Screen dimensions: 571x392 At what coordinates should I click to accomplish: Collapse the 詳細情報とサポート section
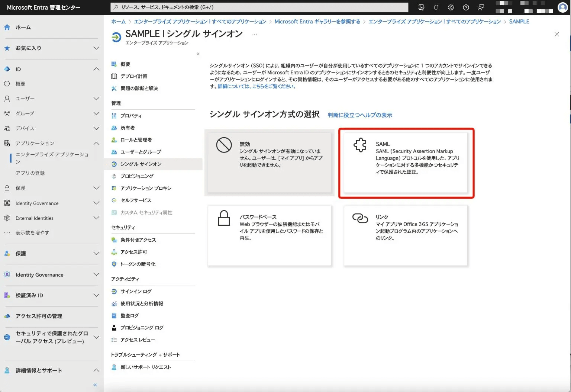coord(96,370)
